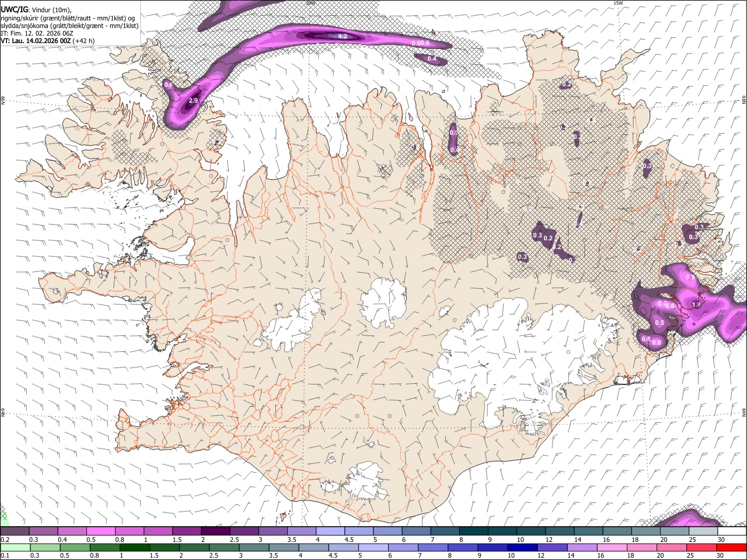Select the deep blue 10 swatch in lower legend
This screenshot has height=560, width=747.
(x=523, y=548)
